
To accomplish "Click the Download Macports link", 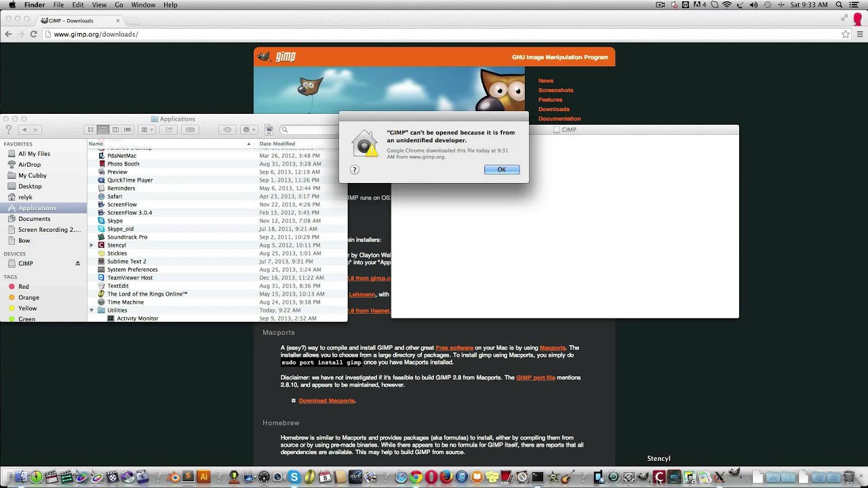I will tap(327, 401).
